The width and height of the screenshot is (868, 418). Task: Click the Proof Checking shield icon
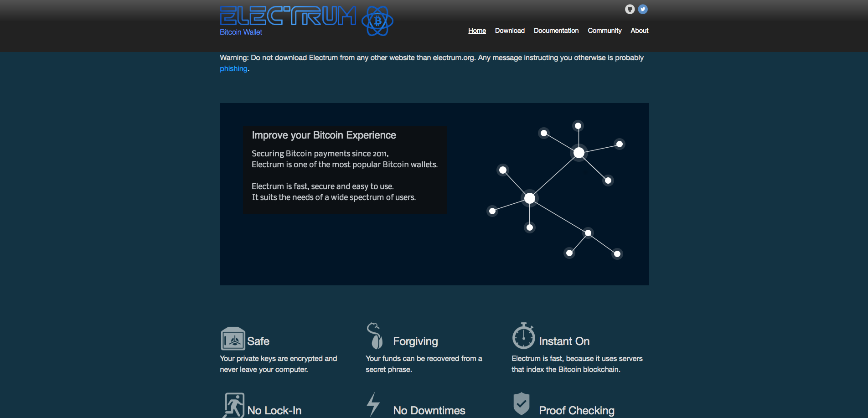[522, 404]
